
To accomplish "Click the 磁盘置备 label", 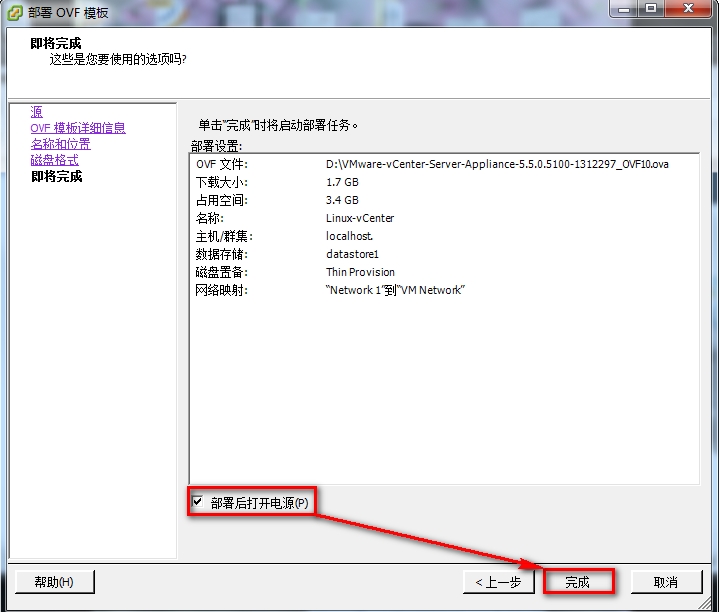I will click(x=222, y=272).
